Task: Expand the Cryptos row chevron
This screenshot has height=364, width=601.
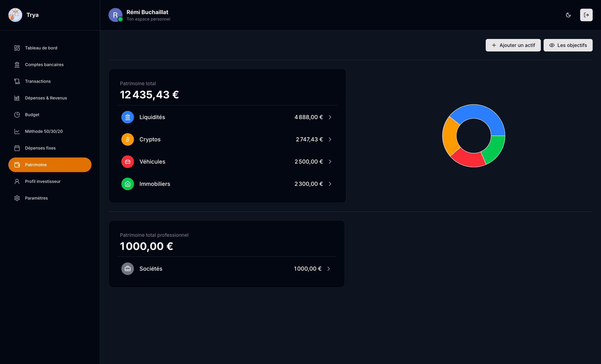Action: click(x=330, y=139)
